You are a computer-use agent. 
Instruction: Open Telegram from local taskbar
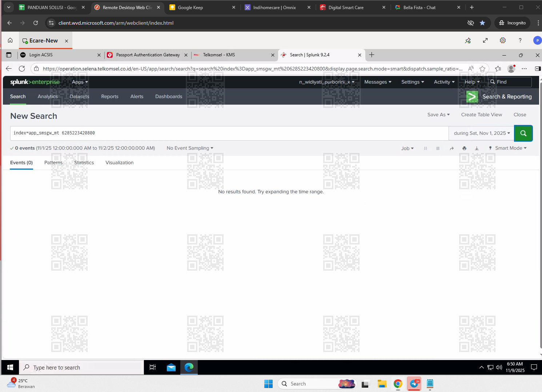click(414, 384)
